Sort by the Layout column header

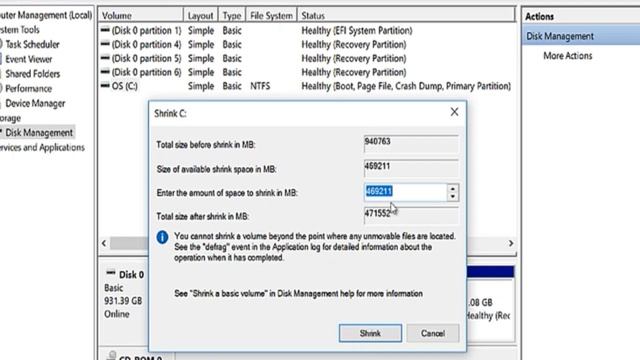coord(200,16)
